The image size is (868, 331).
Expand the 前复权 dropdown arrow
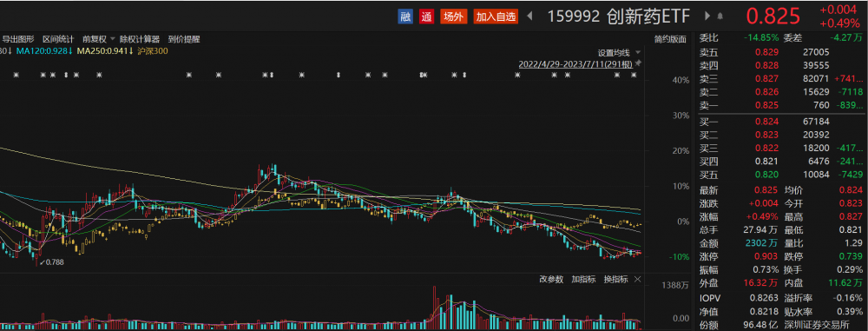pyautogui.click(x=112, y=39)
